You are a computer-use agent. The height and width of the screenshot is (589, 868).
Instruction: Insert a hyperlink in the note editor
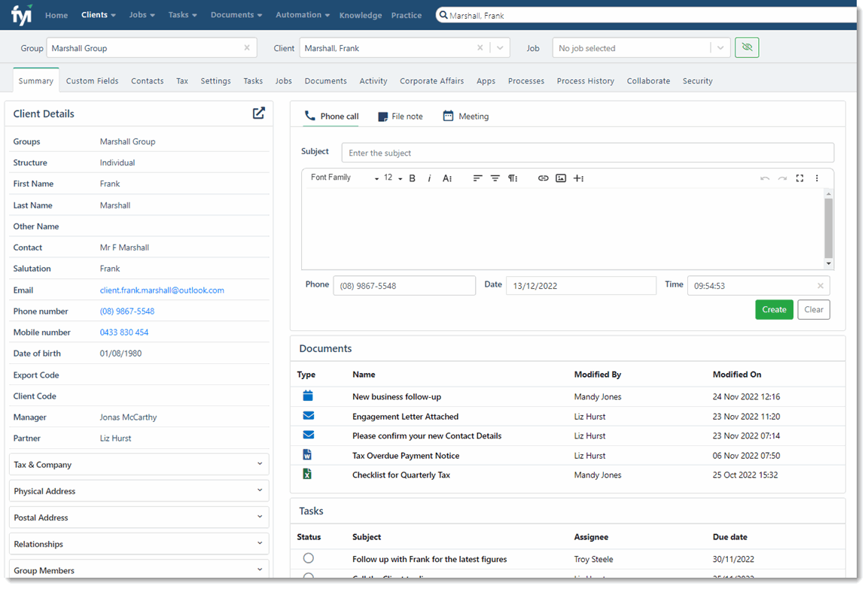tap(543, 178)
